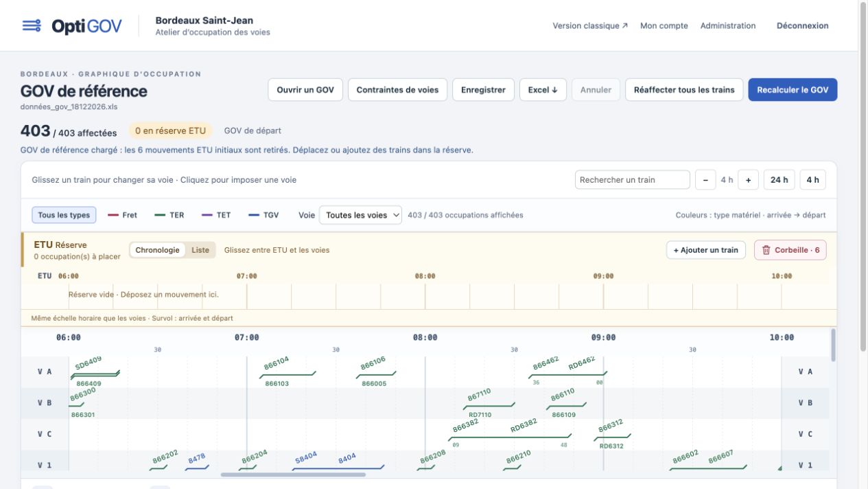This screenshot has width=868, height=489.
Task: Click the plus zoom-in button
Action: coord(748,180)
